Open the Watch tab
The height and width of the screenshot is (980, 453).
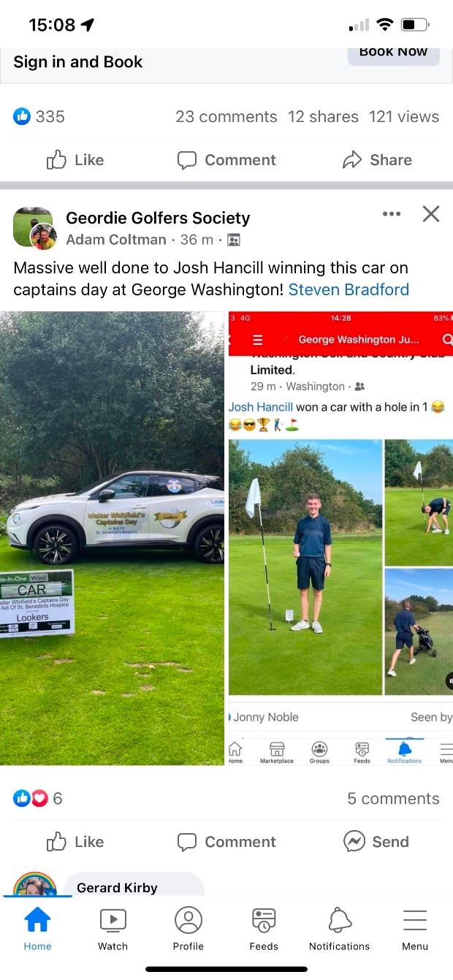coord(113,930)
